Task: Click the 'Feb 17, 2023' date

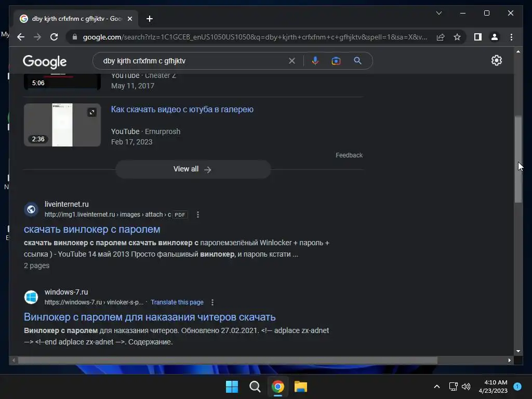Action: tap(131, 142)
